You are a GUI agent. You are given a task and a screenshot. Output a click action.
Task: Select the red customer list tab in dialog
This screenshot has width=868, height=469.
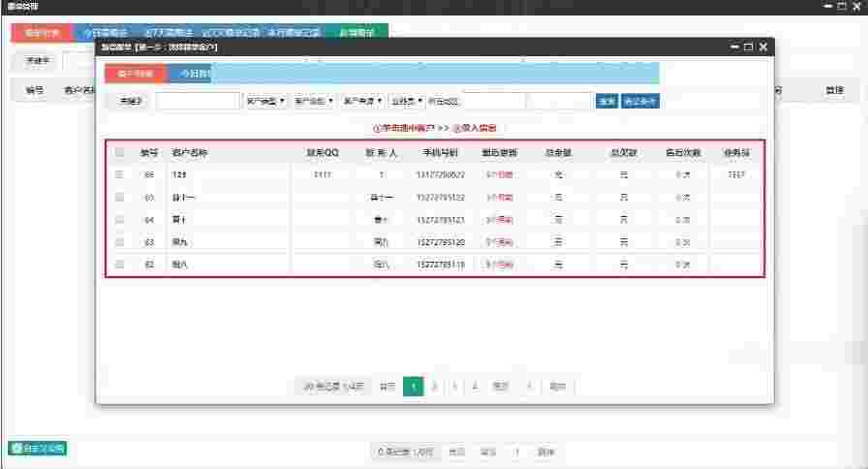[136, 74]
